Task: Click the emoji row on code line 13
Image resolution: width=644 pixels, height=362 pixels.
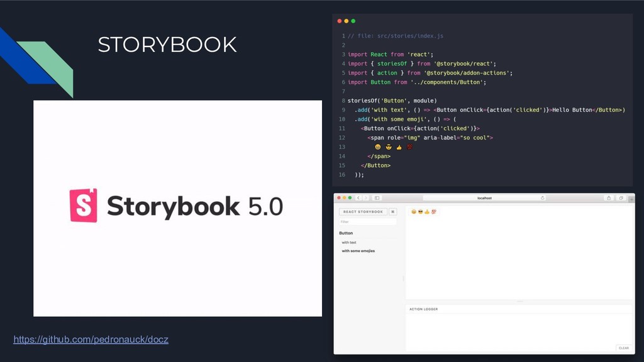Action: click(x=394, y=147)
